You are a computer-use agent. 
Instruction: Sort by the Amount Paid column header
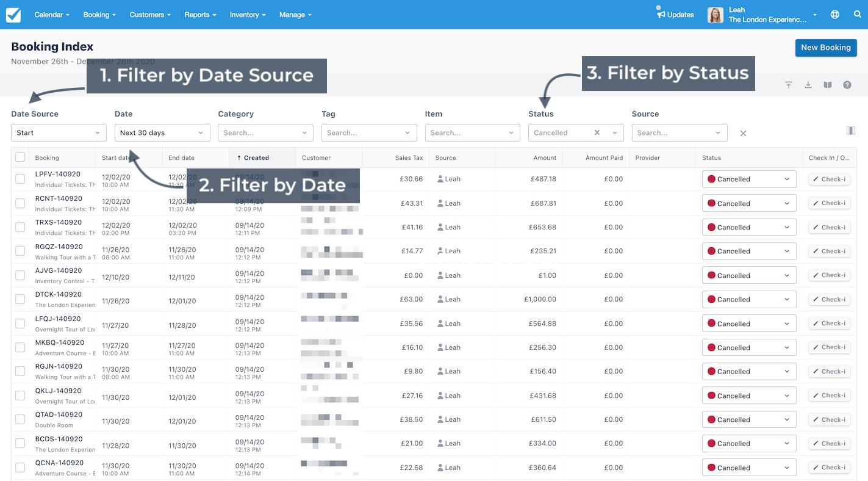595,157
